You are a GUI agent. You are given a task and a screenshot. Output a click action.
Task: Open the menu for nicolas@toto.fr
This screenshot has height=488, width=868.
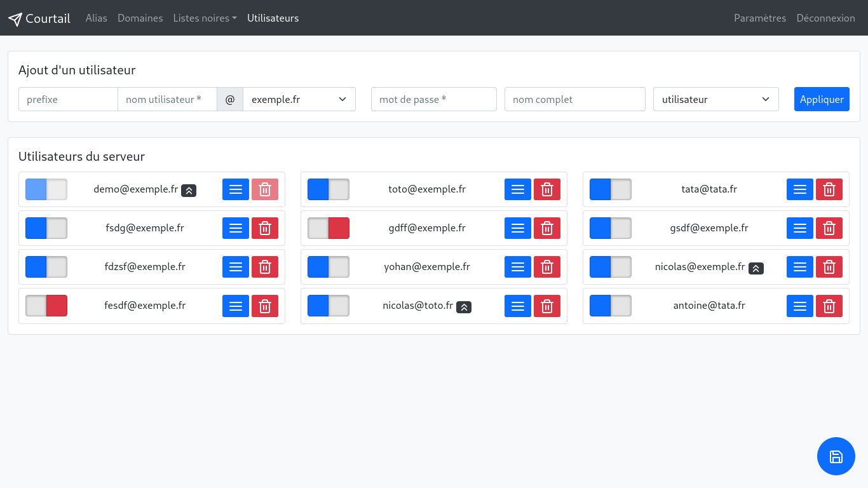point(518,306)
